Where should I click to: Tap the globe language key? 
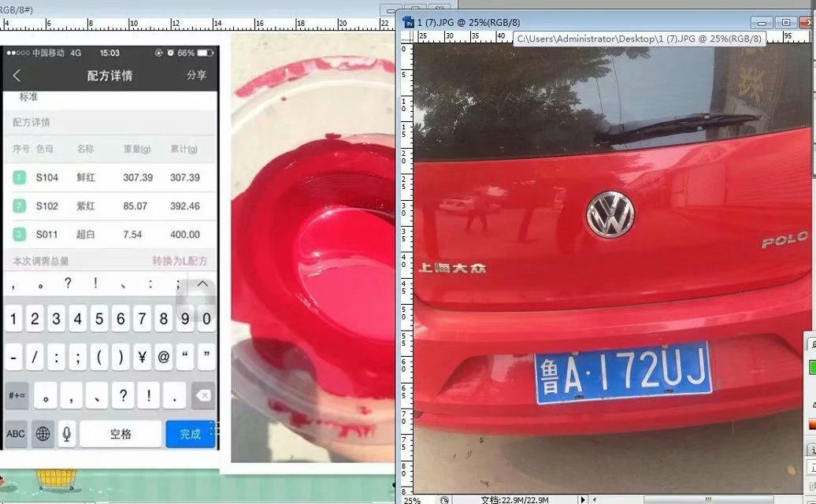(43, 434)
